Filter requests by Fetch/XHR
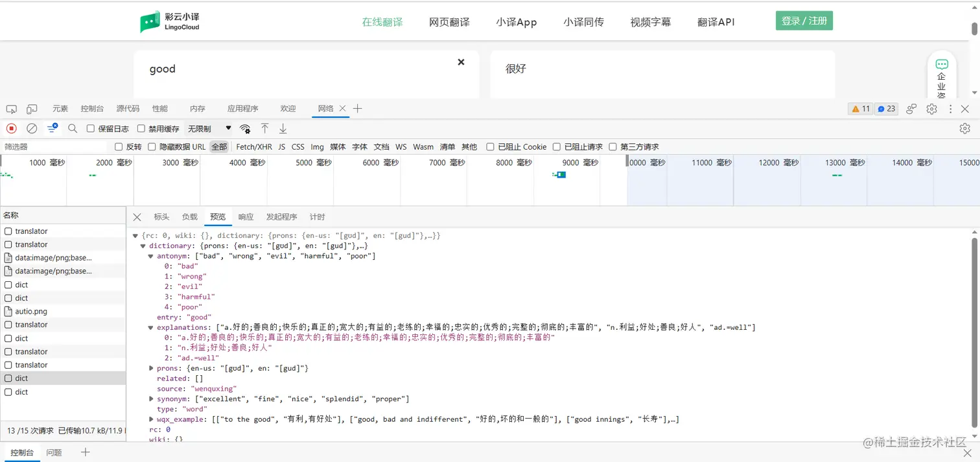 point(254,147)
